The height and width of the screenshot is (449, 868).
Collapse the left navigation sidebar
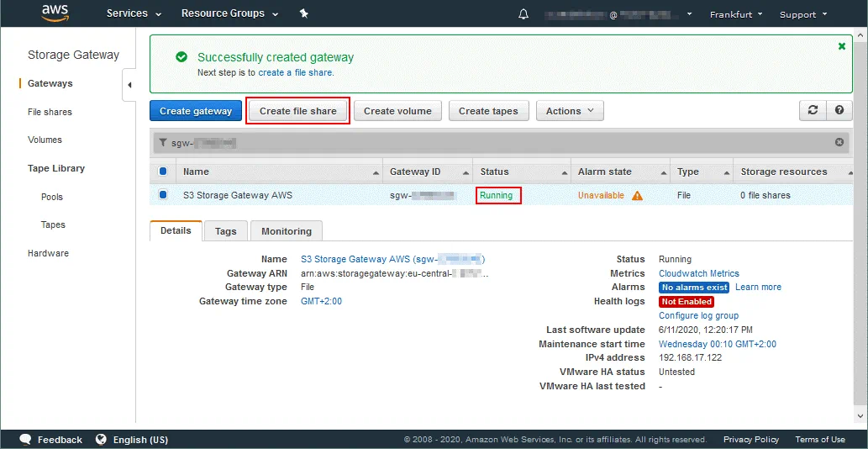tap(129, 84)
